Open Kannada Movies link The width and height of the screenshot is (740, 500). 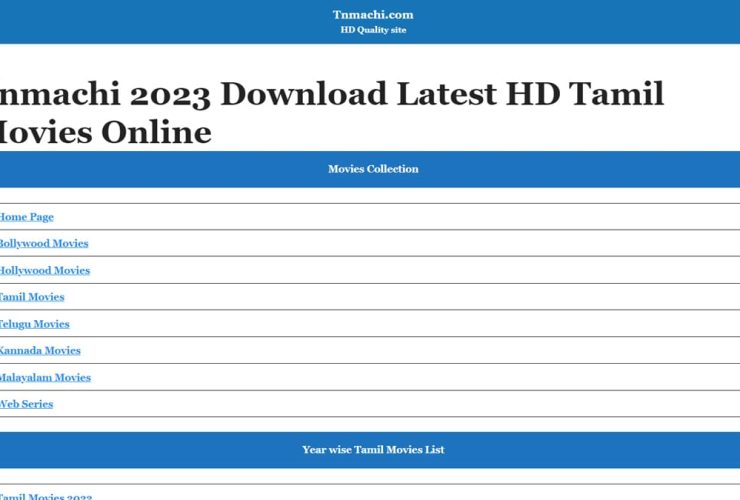tap(40, 351)
